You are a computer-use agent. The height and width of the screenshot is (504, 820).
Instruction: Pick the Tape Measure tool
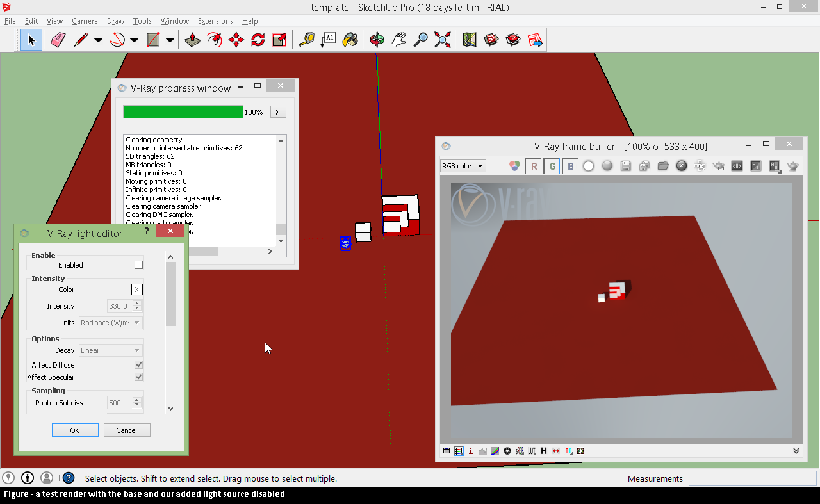(x=307, y=40)
